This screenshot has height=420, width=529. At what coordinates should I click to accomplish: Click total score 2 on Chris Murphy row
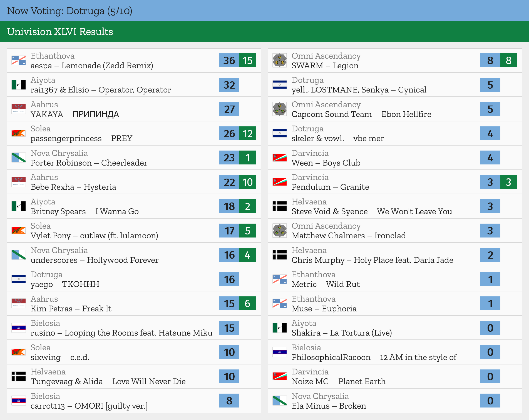coord(490,255)
